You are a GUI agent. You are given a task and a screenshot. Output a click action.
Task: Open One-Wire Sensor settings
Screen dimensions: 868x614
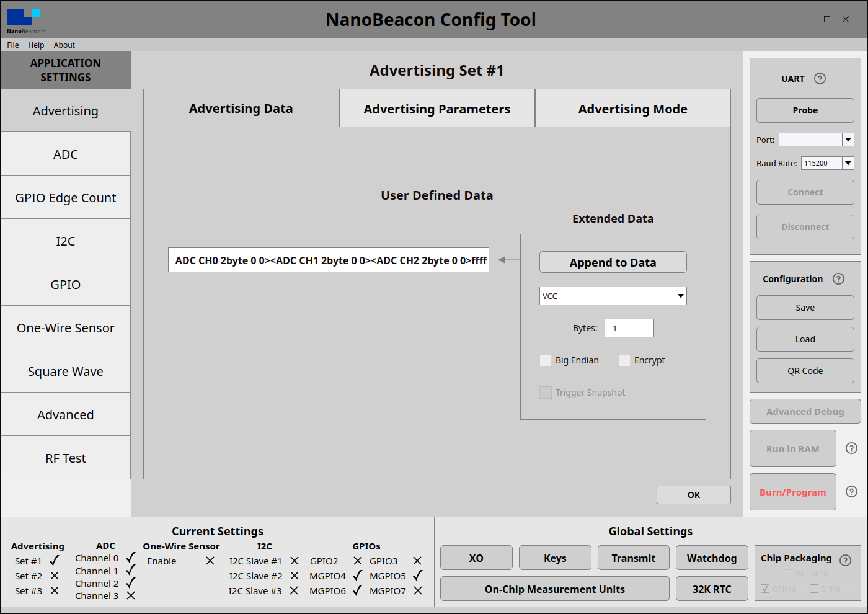pos(66,327)
